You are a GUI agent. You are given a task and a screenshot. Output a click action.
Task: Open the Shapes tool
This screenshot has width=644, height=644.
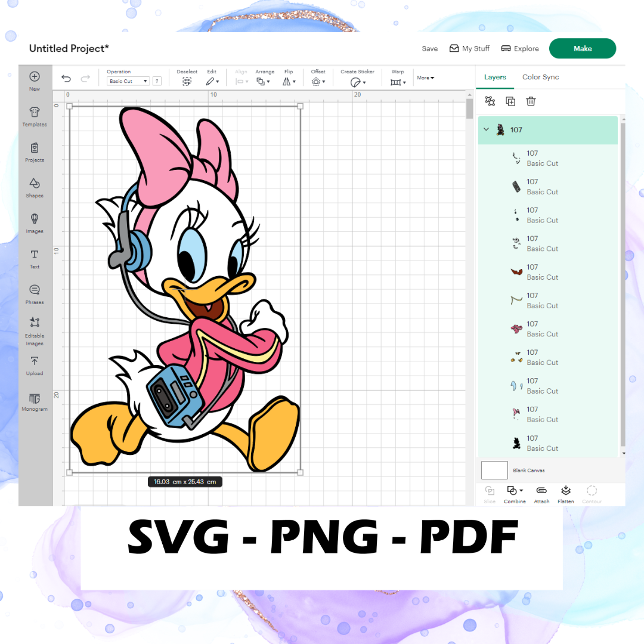(35, 188)
